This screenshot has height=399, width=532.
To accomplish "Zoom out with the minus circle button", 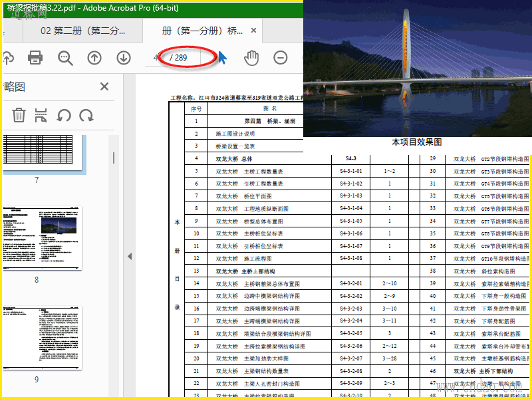I will click(280, 58).
